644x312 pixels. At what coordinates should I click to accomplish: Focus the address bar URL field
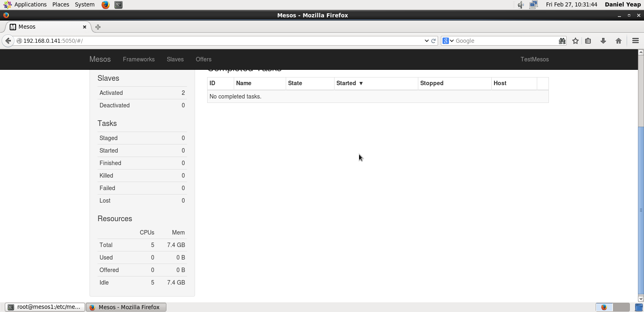pyautogui.click(x=222, y=41)
